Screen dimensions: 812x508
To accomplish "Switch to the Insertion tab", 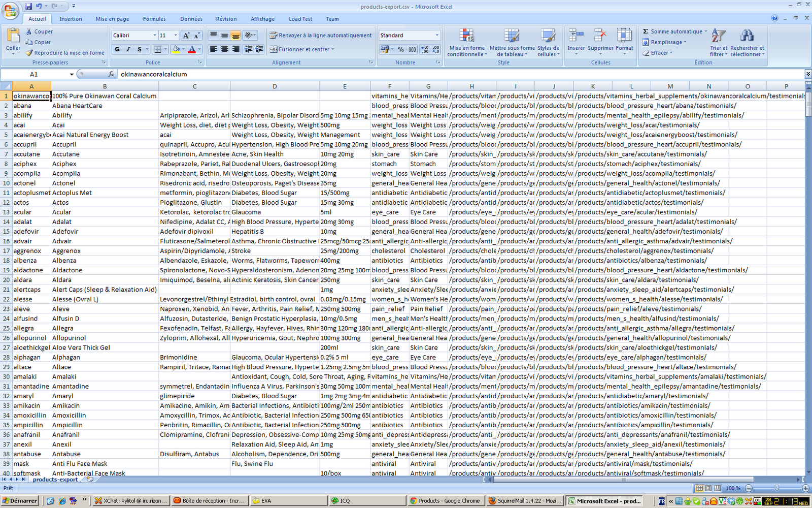I will click(x=71, y=19).
